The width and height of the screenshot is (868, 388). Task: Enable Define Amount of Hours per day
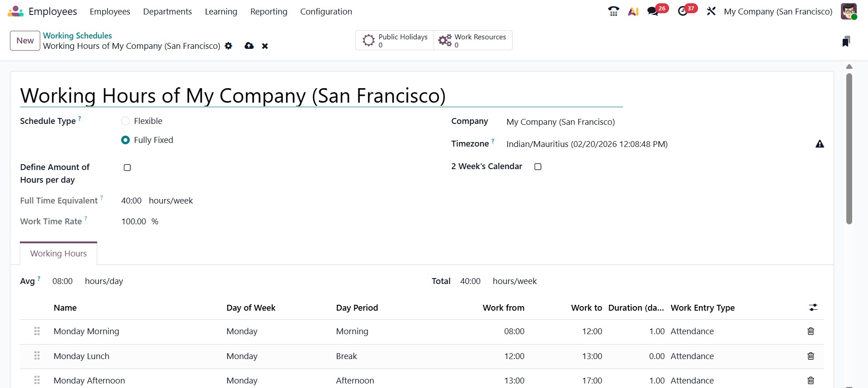pyautogui.click(x=127, y=168)
